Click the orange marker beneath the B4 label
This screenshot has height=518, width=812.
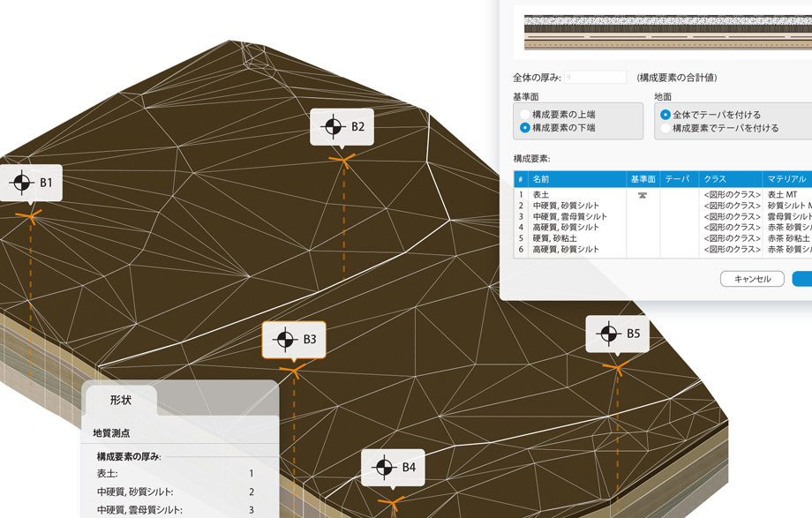pyautogui.click(x=391, y=501)
